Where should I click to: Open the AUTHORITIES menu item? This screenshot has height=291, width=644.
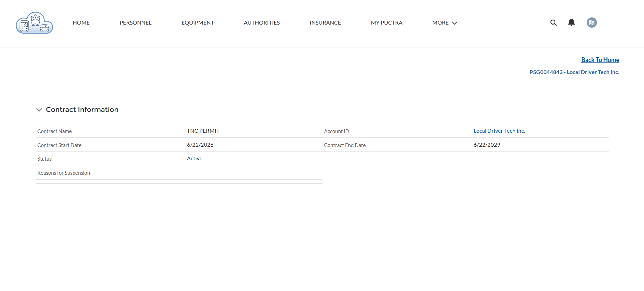tap(262, 23)
